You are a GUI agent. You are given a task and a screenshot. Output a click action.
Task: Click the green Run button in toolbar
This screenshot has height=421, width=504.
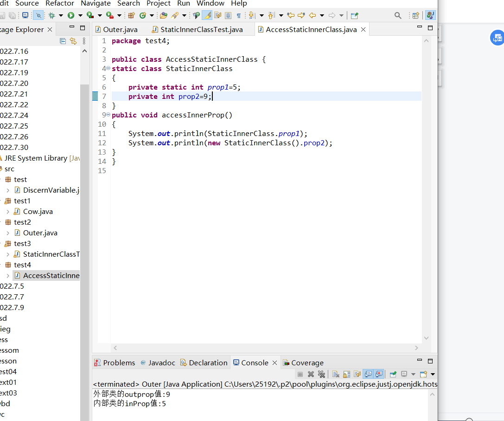(71, 15)
